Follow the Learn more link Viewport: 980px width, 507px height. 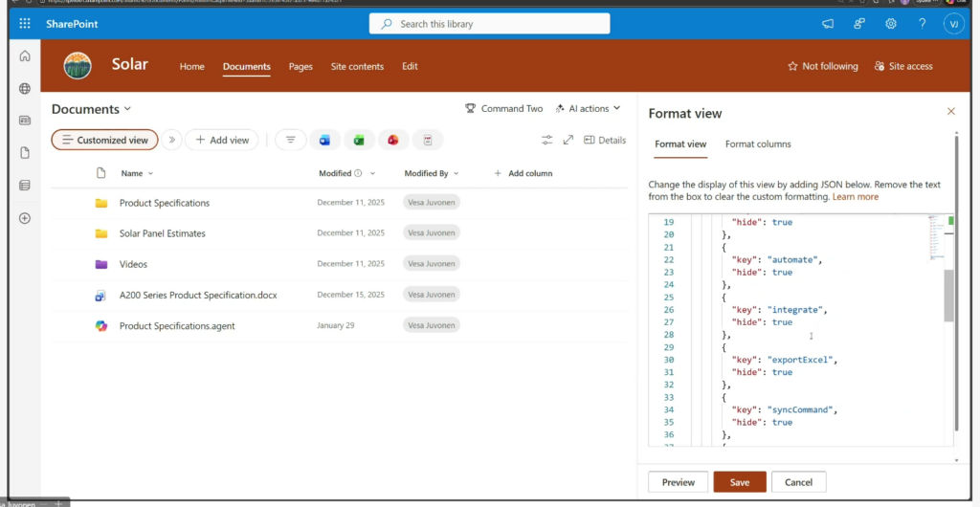point(855,197)
